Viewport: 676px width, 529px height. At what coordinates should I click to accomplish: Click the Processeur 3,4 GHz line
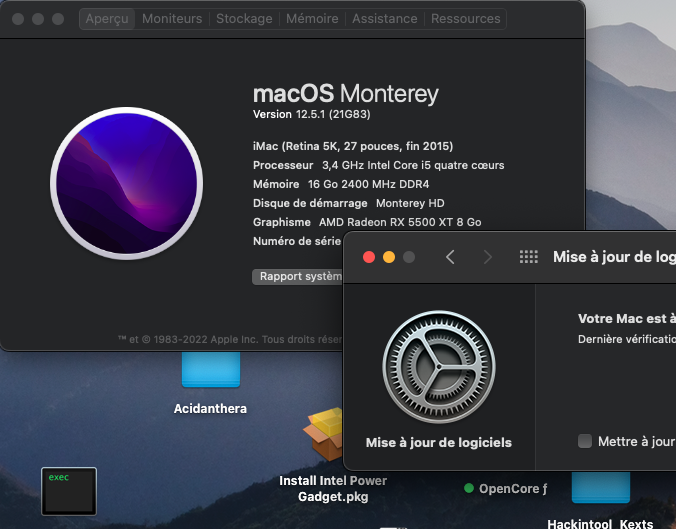point(379,165)
